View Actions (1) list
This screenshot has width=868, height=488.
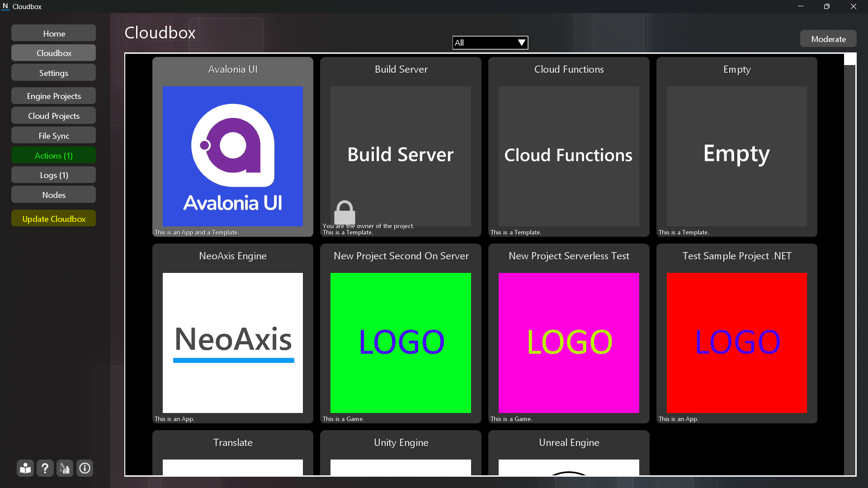pyautogui.click(x=54, y=155)
